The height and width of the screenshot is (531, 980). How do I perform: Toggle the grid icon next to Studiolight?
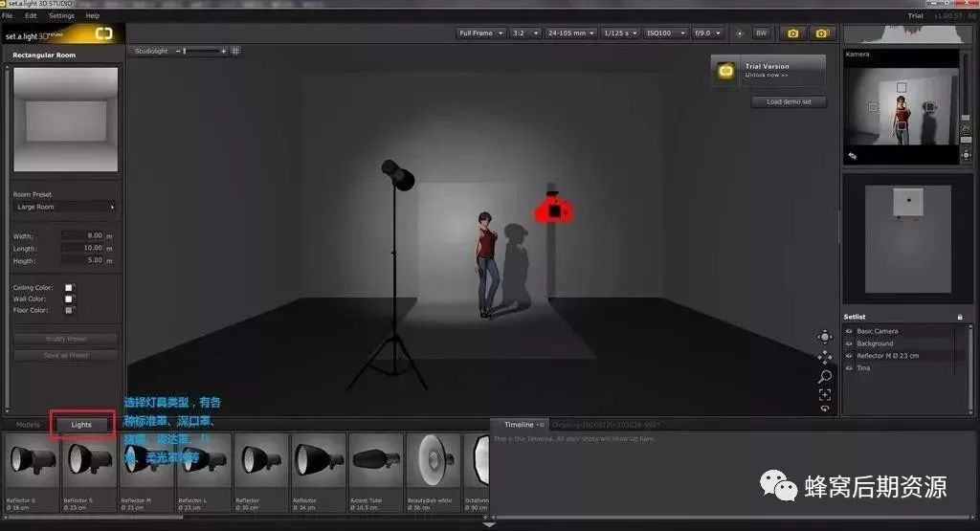click(x=235, y=52)
